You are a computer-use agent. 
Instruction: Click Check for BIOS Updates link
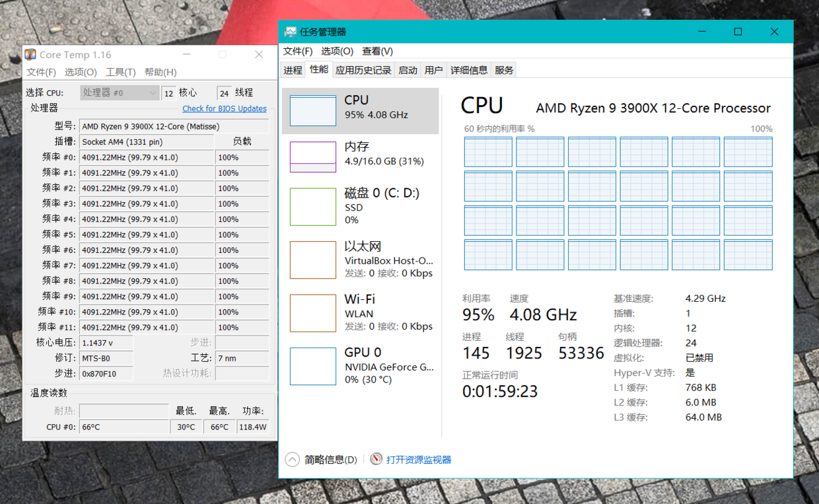[x=225, y=108]
